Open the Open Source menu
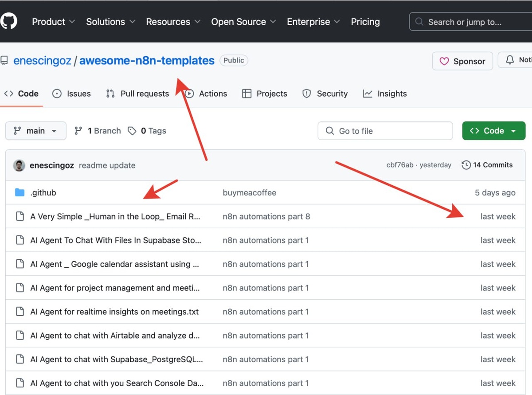Viewport: 532px width, 395px height. click(243, 22)
